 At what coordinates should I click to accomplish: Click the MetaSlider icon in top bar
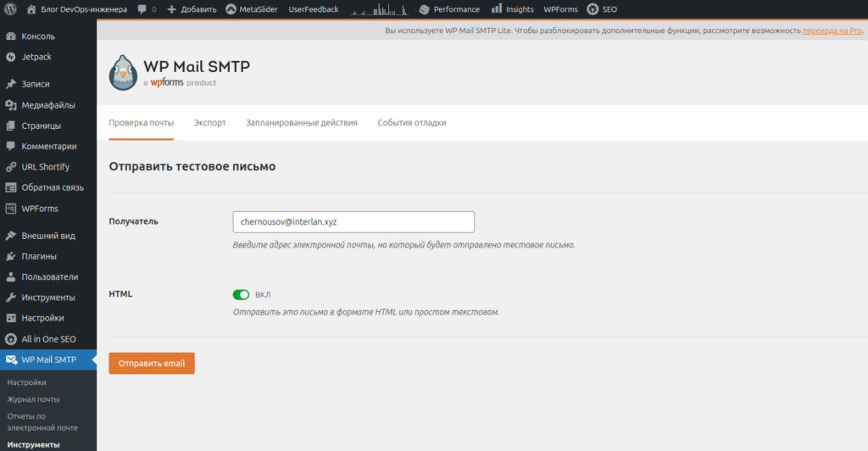point(231,9)
